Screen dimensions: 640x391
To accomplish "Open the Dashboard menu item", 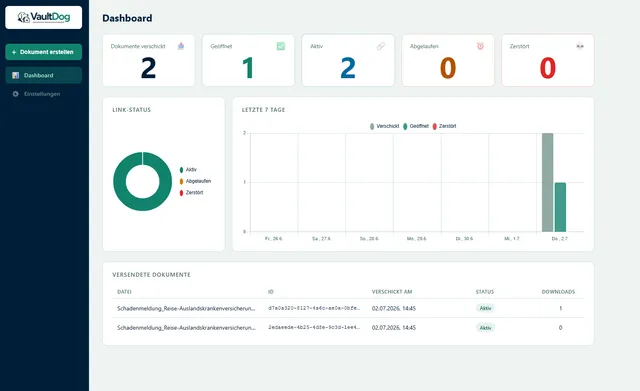I will point(43,75).
